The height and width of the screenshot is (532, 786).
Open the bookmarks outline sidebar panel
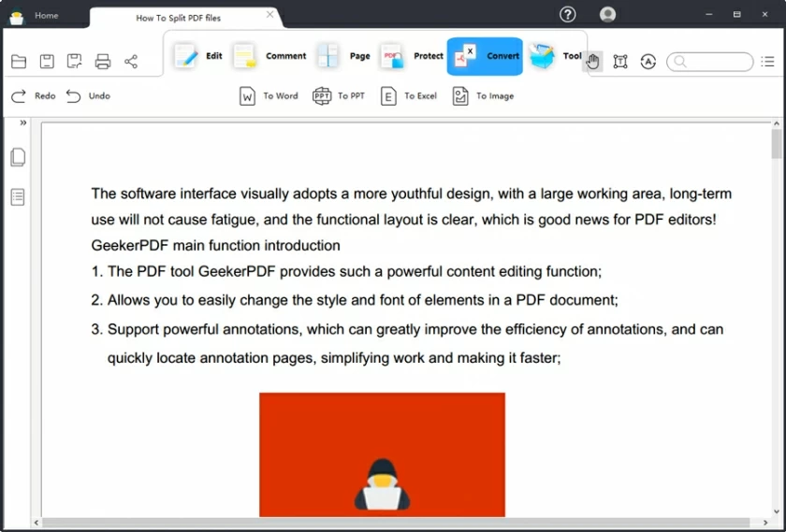coord(18,196)
